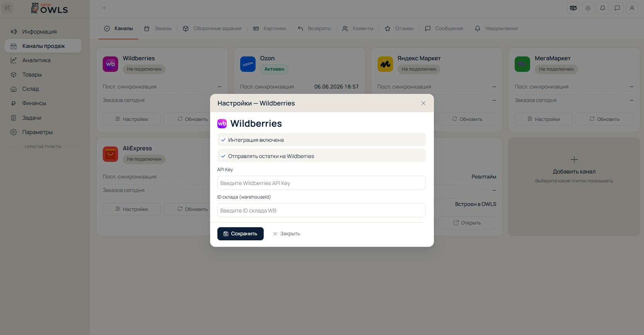The width and height of the screenshot is (644, 335).
Task: Click the Яндекс Маркет logo icon
Action: pos(385,64)
